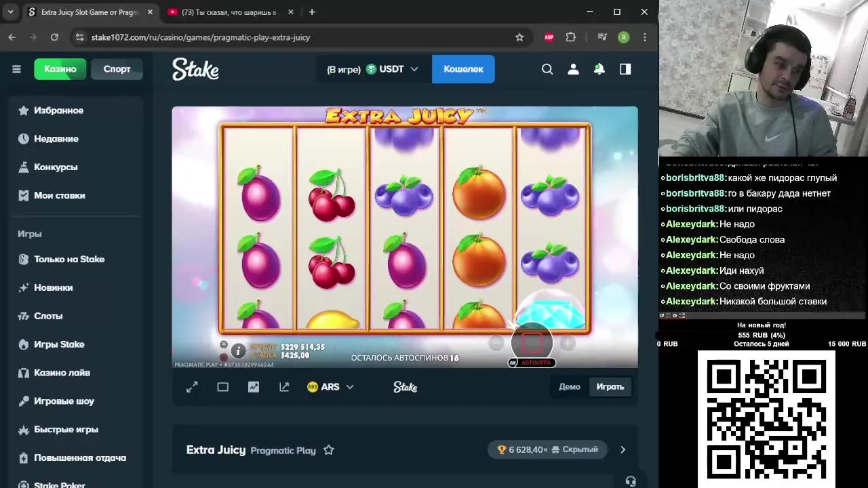This screenshot has height=488, width=868.
Task: Favorite Extra Juicy with the star
Action: pos(328,450)
